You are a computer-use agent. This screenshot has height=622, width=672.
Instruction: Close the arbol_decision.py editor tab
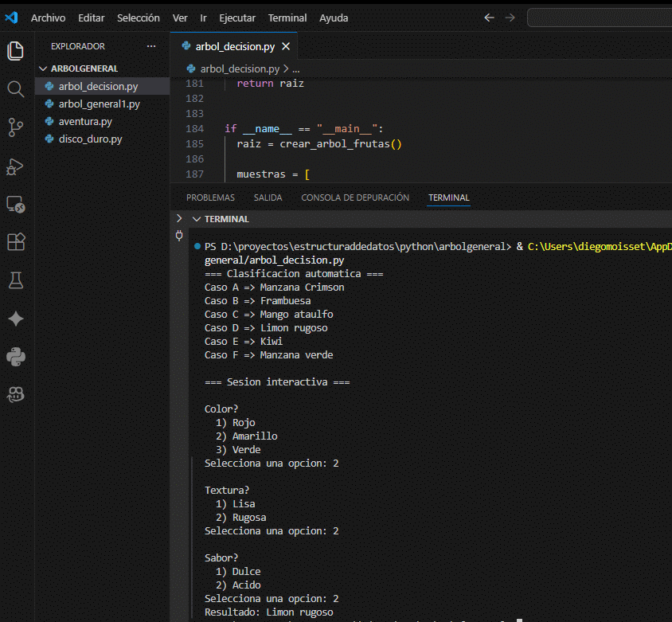tap(284, 46)
